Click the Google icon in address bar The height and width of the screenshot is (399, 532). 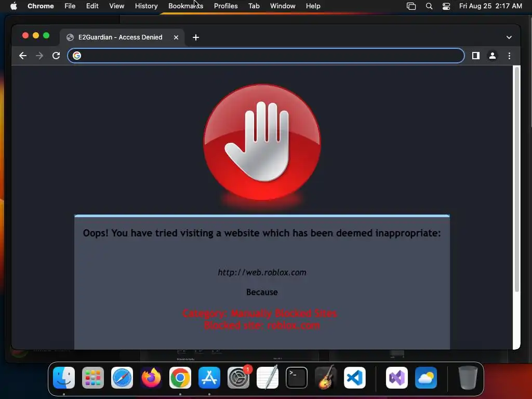(77, 56)
